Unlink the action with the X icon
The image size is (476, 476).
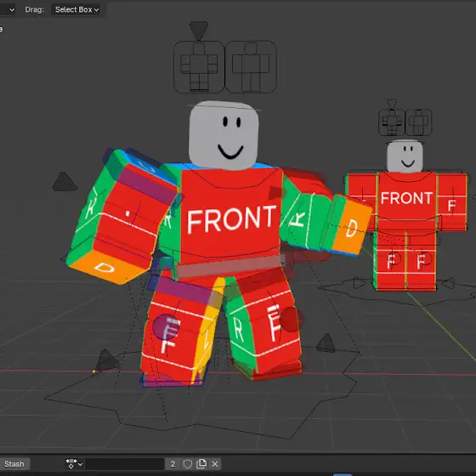click(x=214, y=464)
